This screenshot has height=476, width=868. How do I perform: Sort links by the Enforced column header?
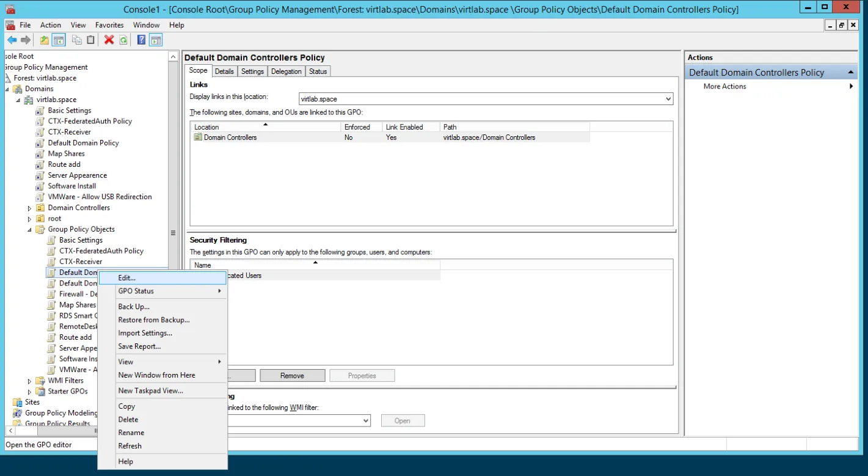pos(362,127)
